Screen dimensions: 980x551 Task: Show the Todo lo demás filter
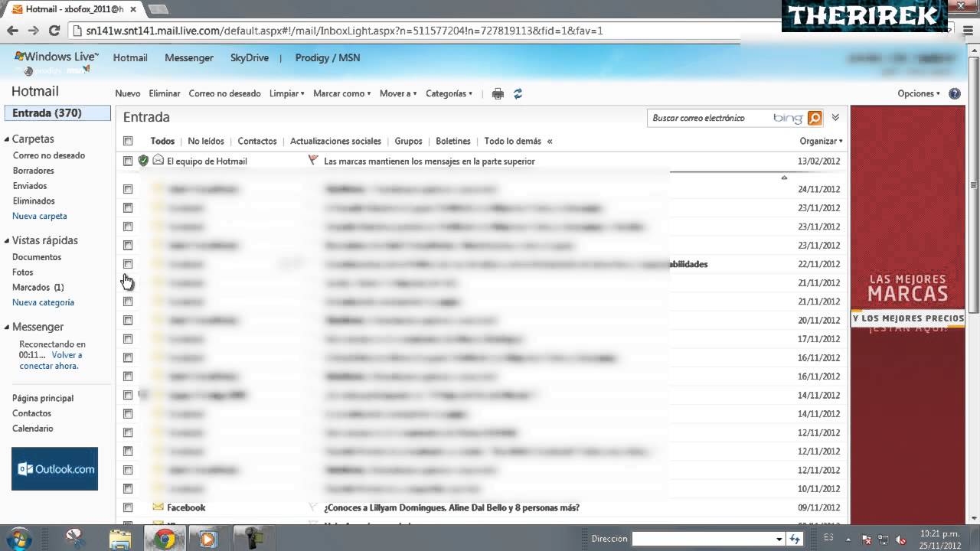(513, 141)
